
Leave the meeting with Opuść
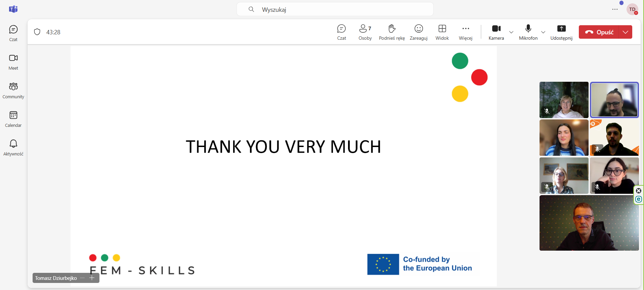click(x=599, y=32)
